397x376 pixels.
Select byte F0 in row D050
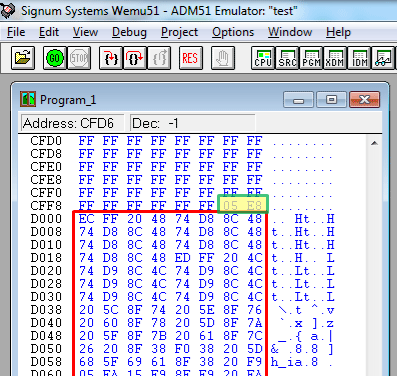click(x=182, y=349)
